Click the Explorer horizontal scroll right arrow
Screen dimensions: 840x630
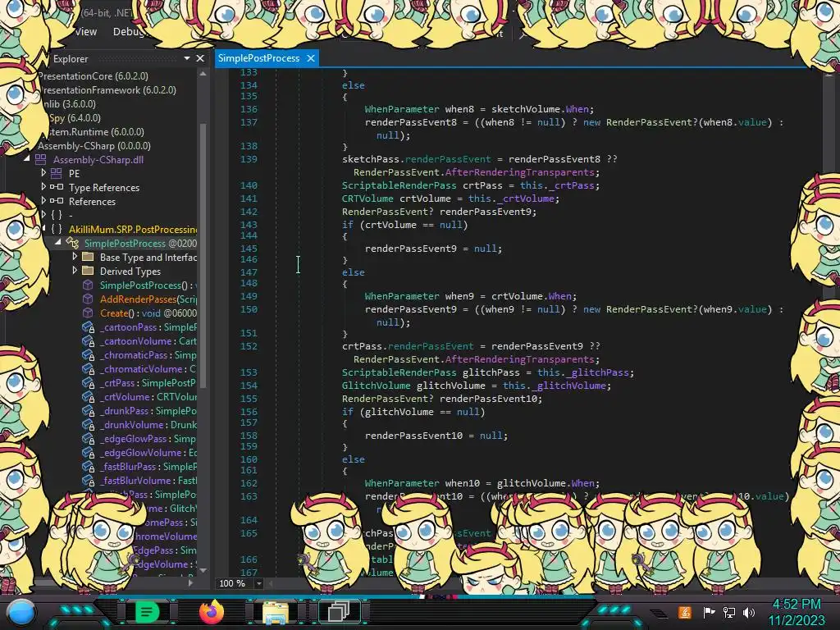click(x=191, y=582)
